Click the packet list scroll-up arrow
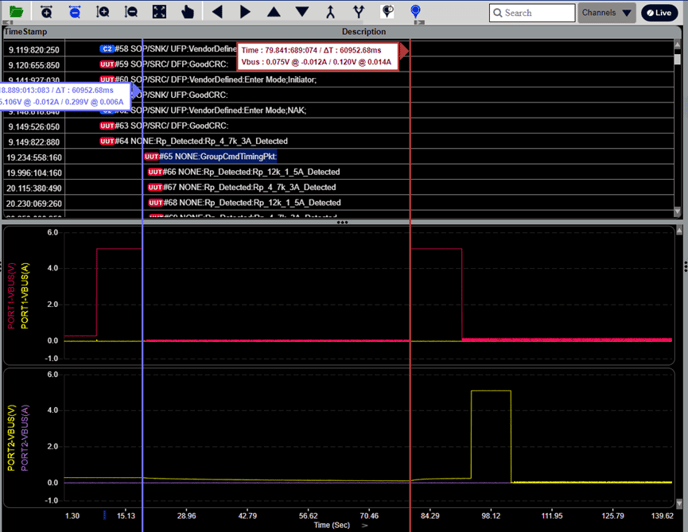This screenshot has height=532, width=688. [678, 44]
